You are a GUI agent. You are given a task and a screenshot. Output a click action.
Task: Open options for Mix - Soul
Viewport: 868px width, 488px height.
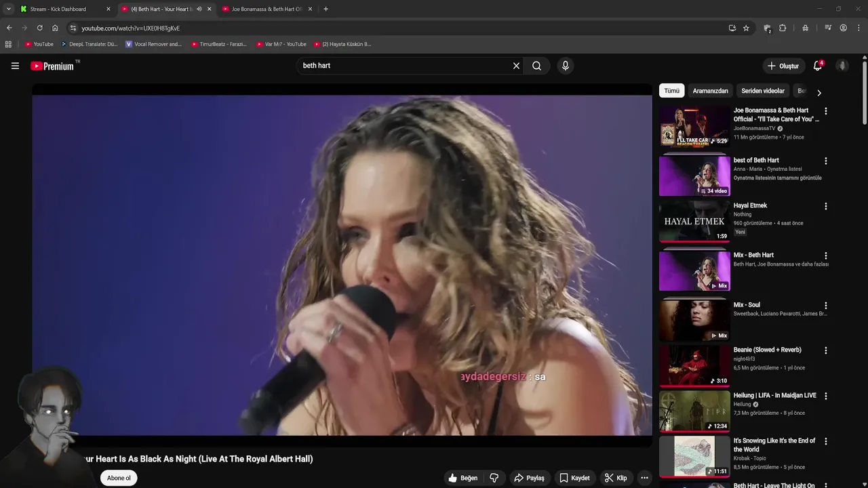[825, 306]
